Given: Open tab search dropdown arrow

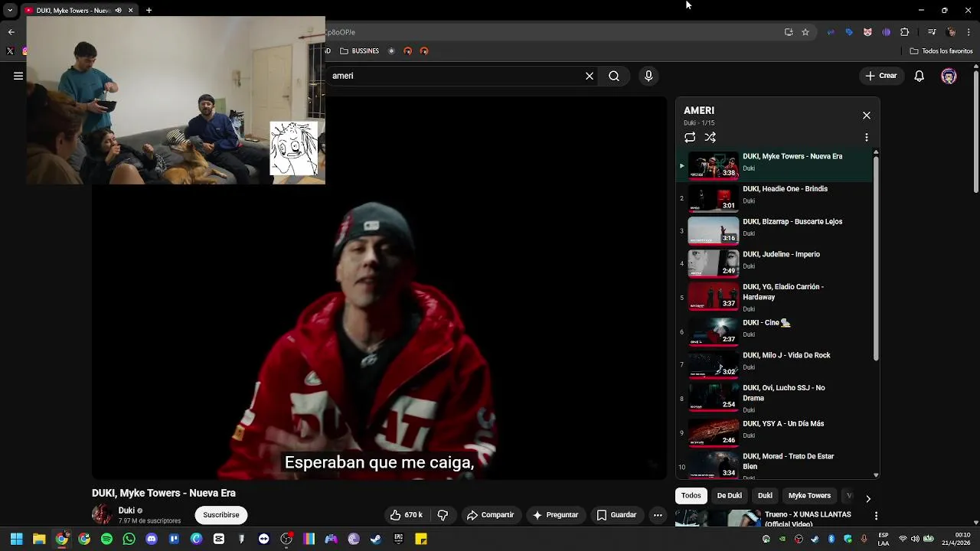Looking at the screenshot, I should point(10,10).
